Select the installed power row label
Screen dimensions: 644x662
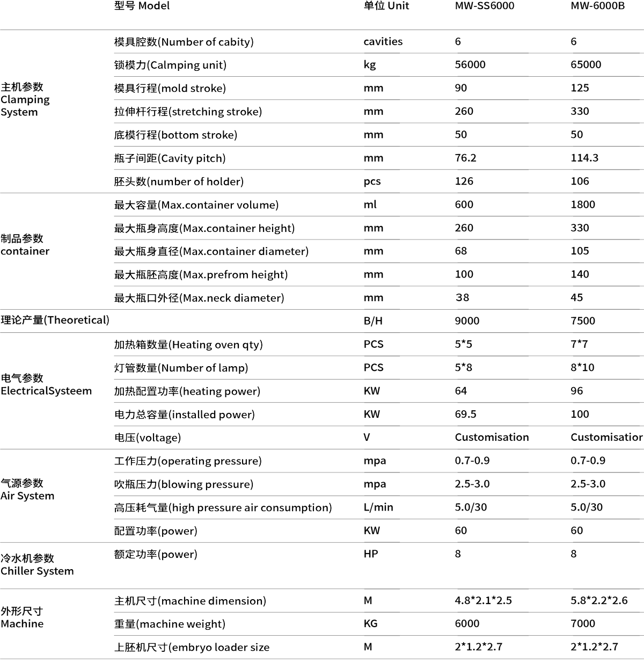(184, 414)
